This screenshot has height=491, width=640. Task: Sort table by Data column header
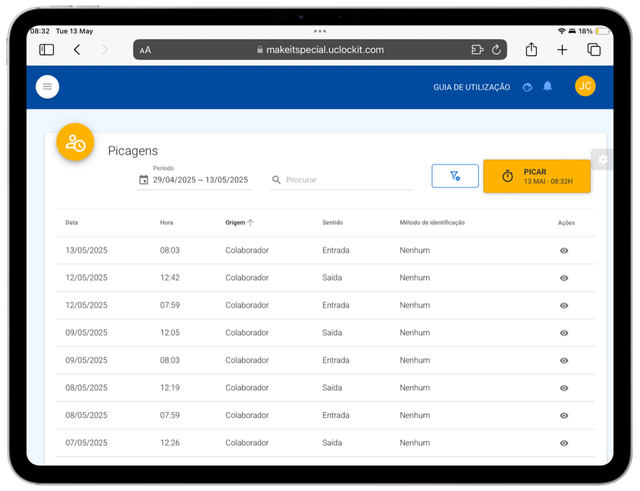(71, 222)
